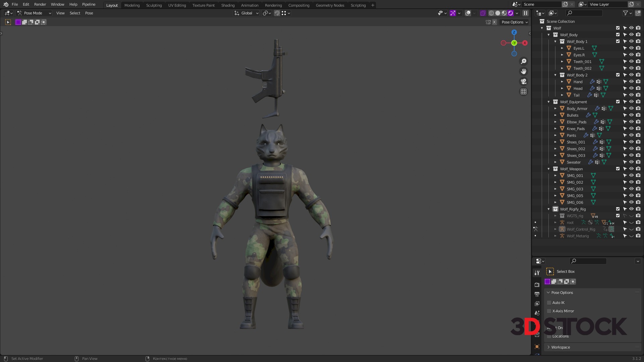Expand the Workspace panel section
Image resolution: width=644 pixels, height=362 pixels.
560,347
